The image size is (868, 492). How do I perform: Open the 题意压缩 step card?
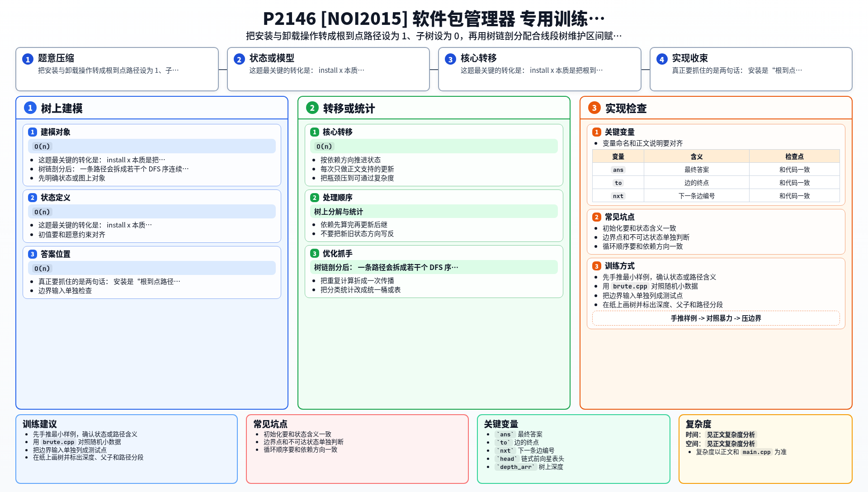(117, 69)
